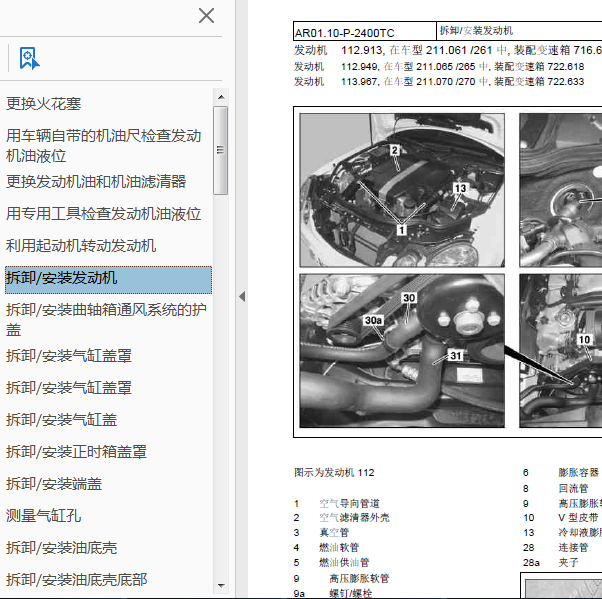Click the document title 拆卸/安装发动机 in header
Image resolution: width=602 pixels, height=599 pixels.
point(476,31)
